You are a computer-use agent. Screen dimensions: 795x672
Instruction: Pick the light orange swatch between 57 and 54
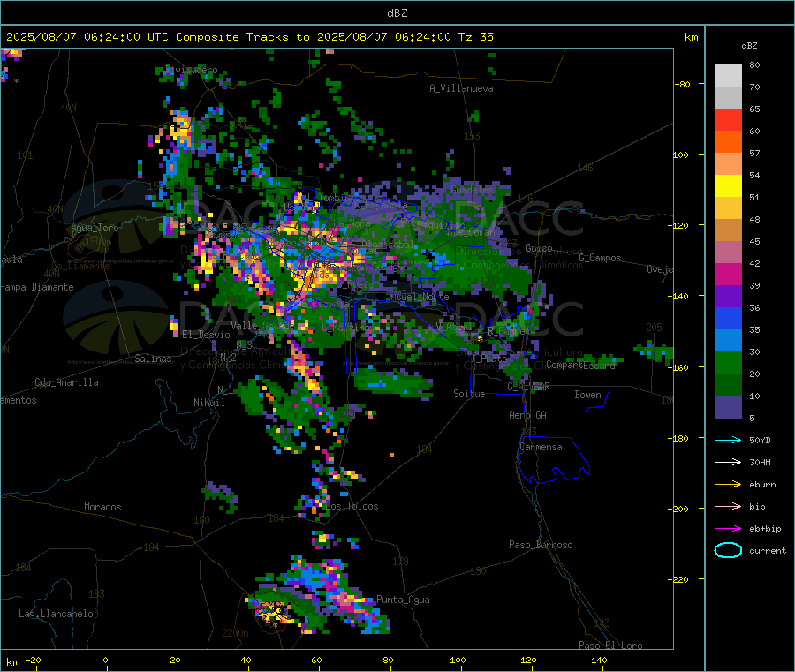point(728,163)
